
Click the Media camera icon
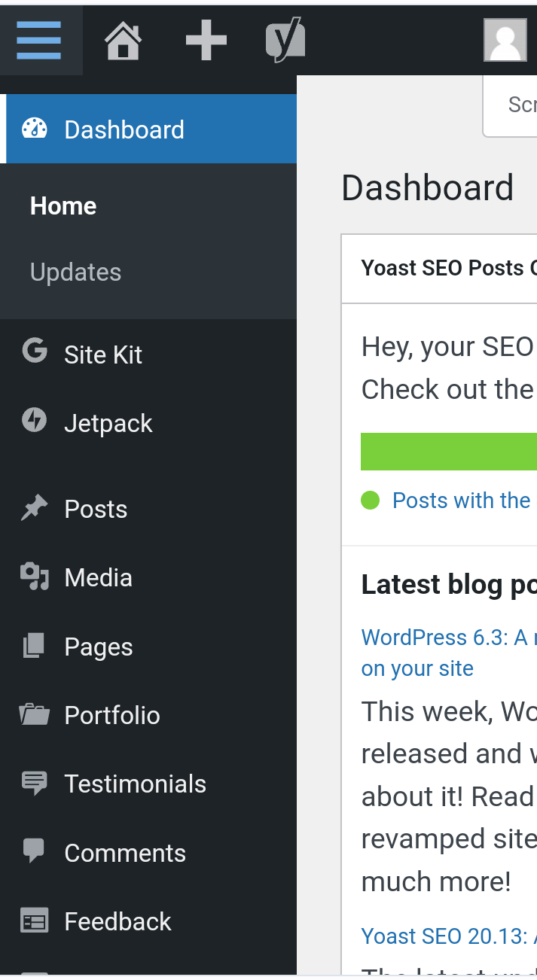point(35,577)
